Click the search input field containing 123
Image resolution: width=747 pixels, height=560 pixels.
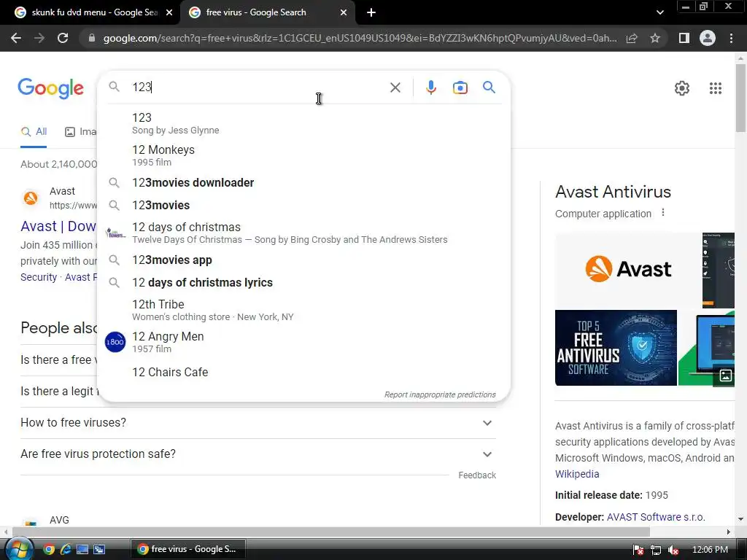point(258,87)
